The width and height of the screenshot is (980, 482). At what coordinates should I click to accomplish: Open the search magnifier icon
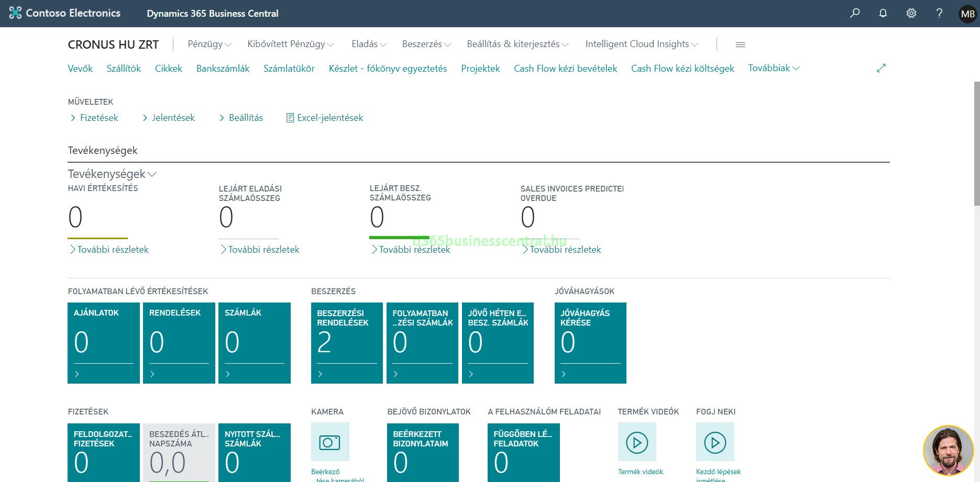[855, 13]
